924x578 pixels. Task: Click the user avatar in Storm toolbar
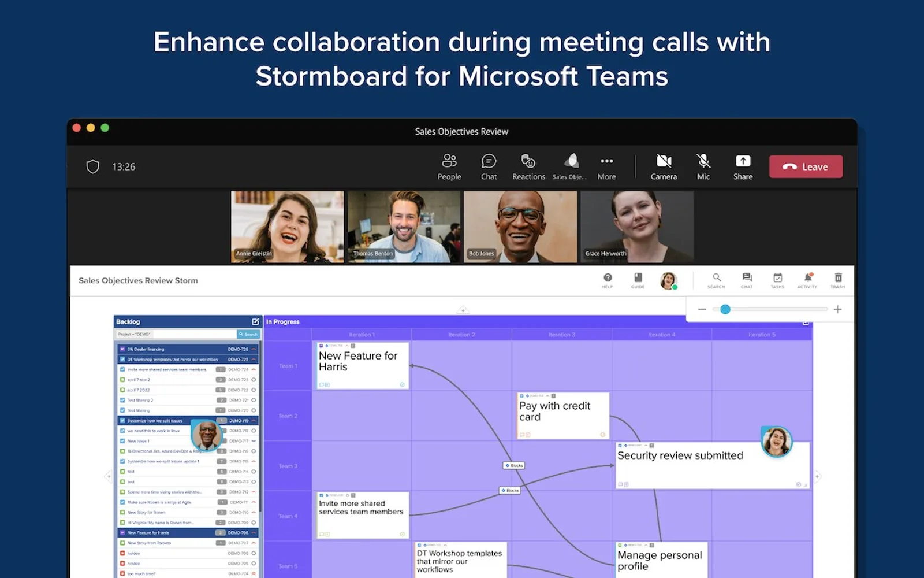click(x=669, y=280)
